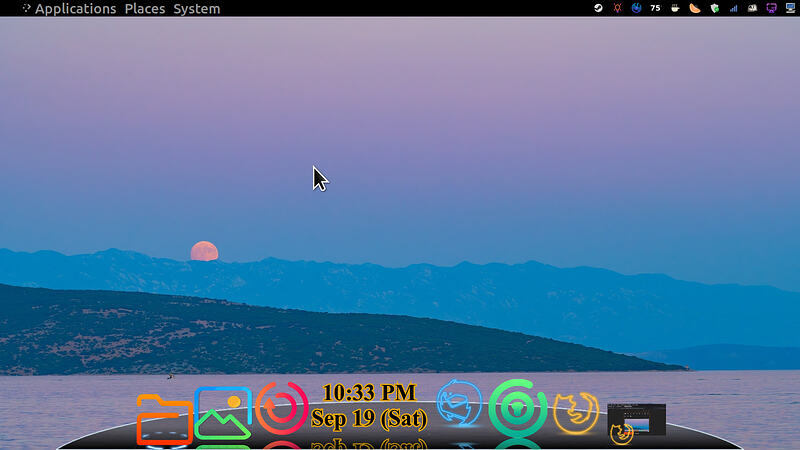Screen dimensions: 800x450
Task: Click the shield security tray icon
Action: 714,8
